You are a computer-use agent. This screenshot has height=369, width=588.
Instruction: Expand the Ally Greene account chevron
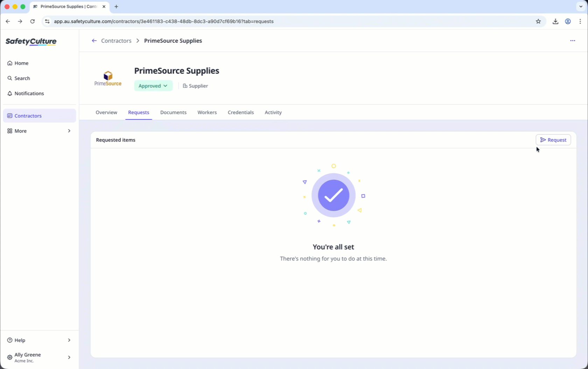coord(69,357)
